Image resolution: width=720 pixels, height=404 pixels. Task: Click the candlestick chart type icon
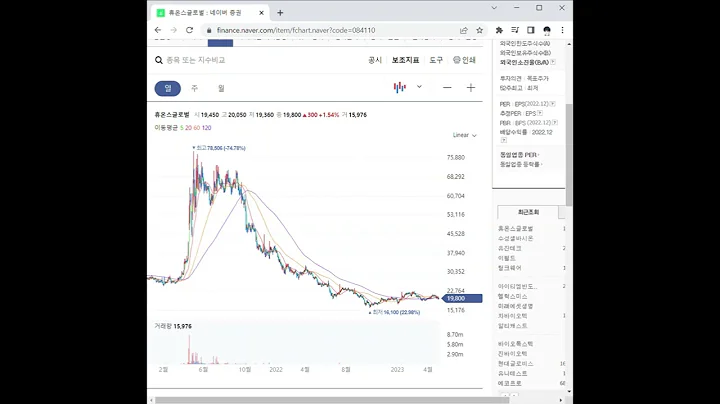tap(399, 87)
